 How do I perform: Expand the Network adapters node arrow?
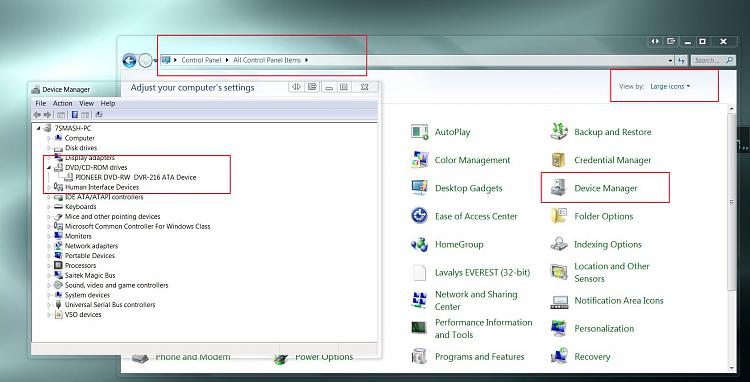click(x=49, y=246)
